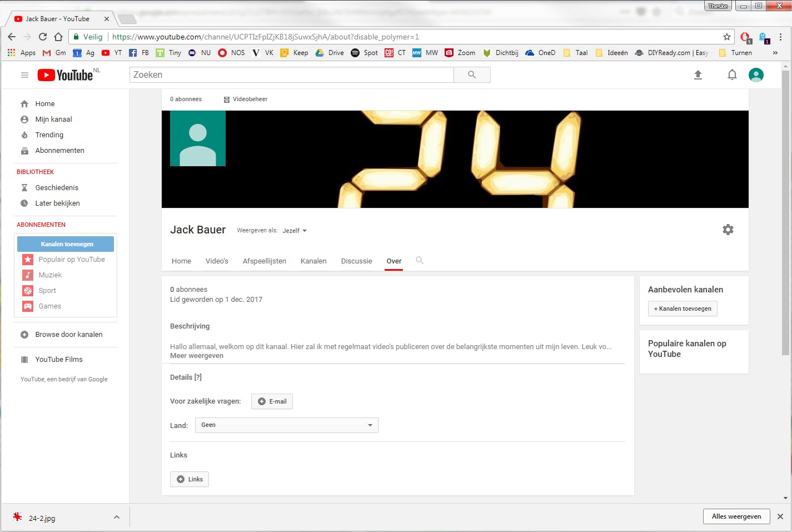
Task: Open Videobeheer link
Action: pyautogui.click(x=246, y=100)
